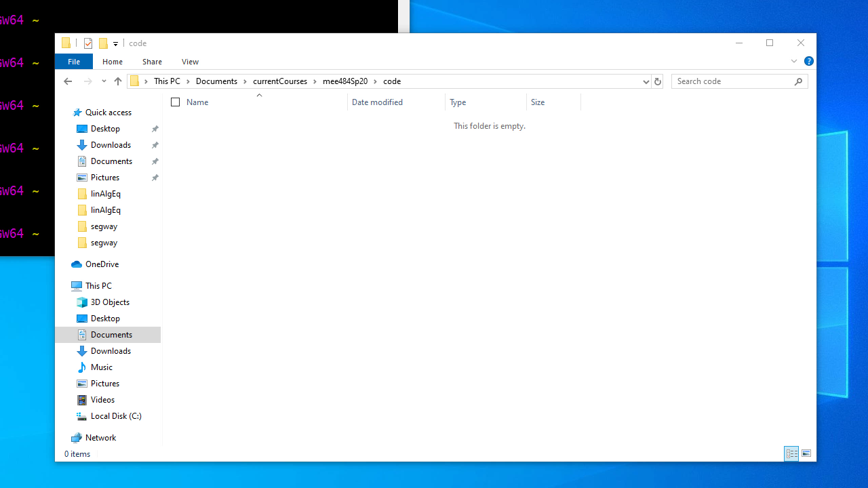Open the Recent locations dropdown
This screenshot has height=488, width=868.
[104, 81]
